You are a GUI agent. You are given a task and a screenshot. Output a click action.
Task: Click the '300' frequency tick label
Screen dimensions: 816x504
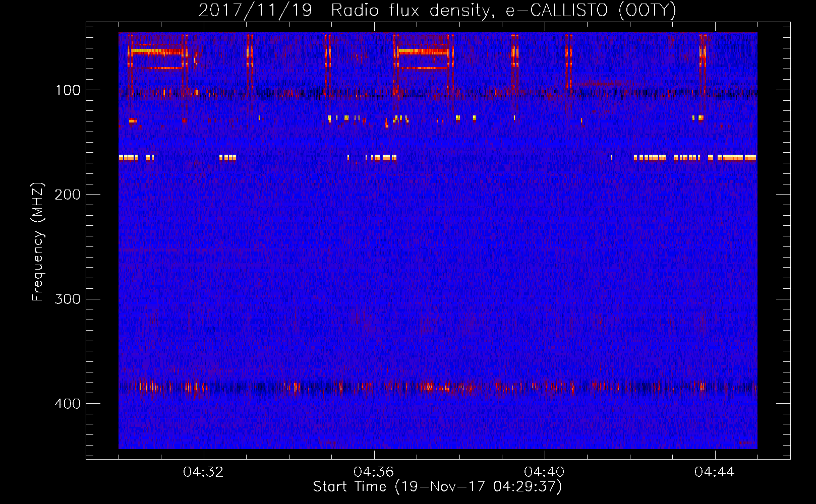pyautogui.click(x=68, y=299)
